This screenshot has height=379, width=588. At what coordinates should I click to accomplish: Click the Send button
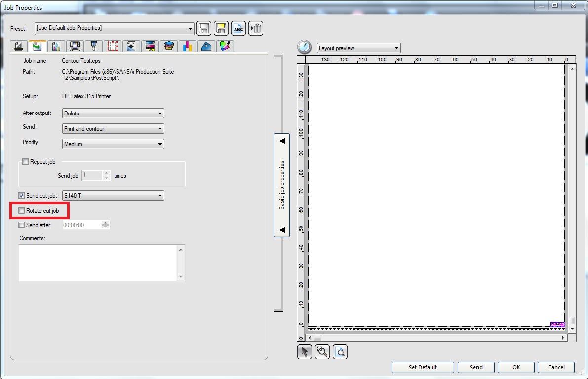476,367
